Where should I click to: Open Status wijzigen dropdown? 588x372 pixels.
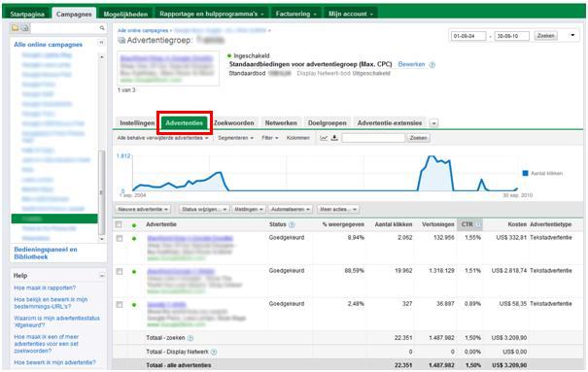204,209
